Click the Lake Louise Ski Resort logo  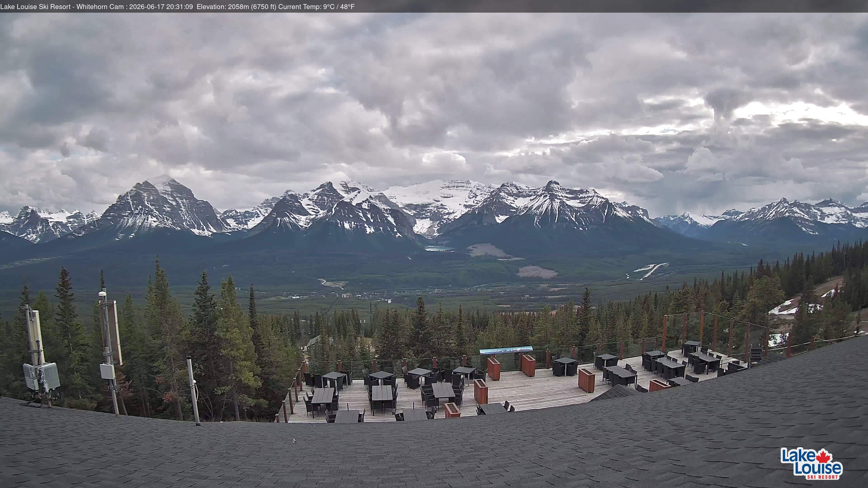811,463
